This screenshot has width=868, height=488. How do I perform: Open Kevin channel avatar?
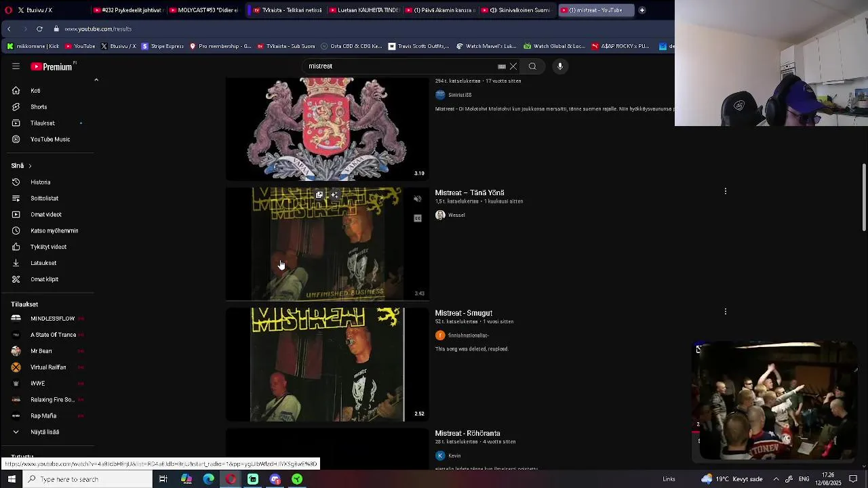tap(440, 455)
